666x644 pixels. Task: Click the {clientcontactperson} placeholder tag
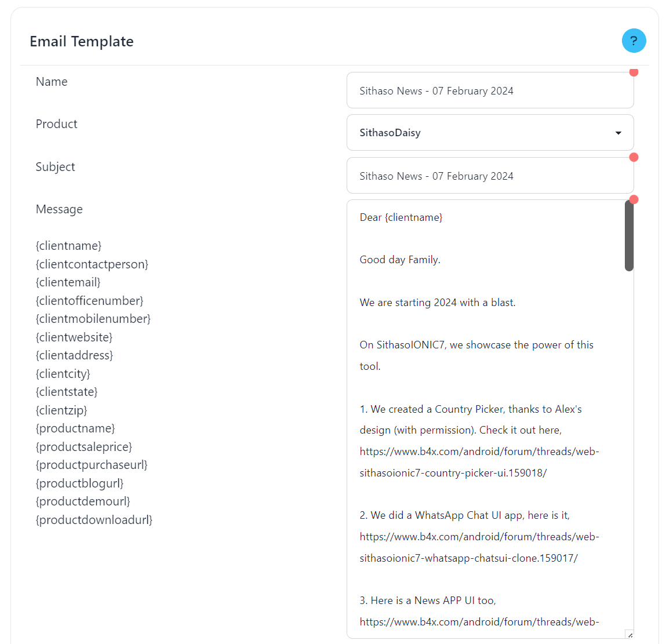coord(92,264)
